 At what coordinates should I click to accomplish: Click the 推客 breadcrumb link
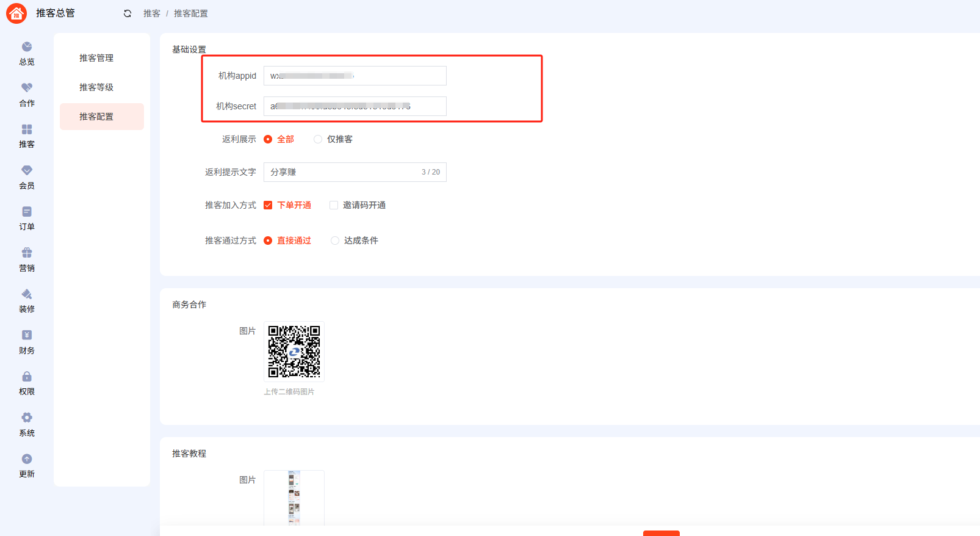coord(152,13)
